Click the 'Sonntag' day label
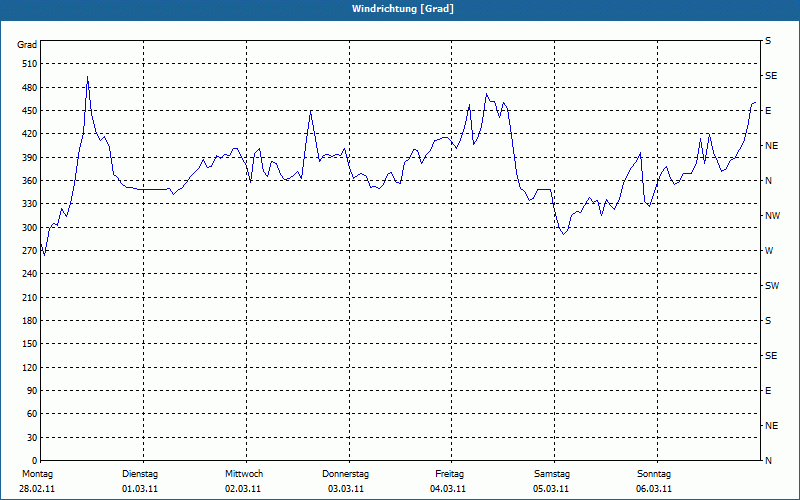The width and height of the screenshot is (800, 500). click(654, 474)
